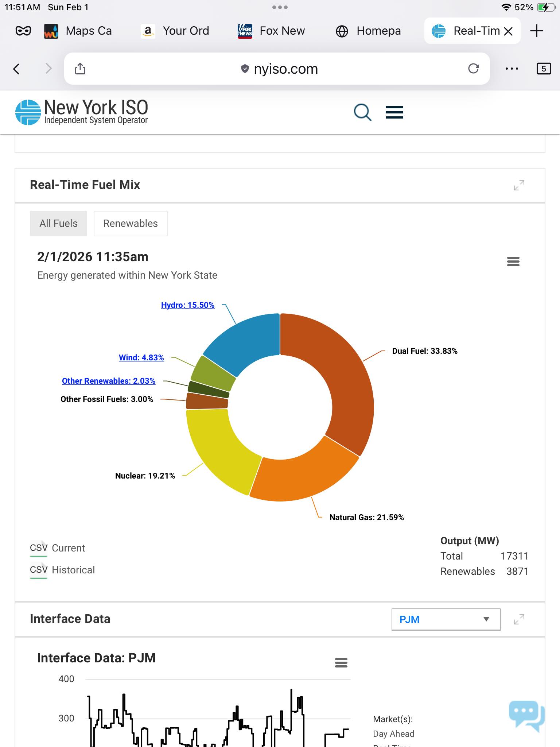Tap the Safari forward arrow
Viewport: 560px width, 747px height.
48,69
